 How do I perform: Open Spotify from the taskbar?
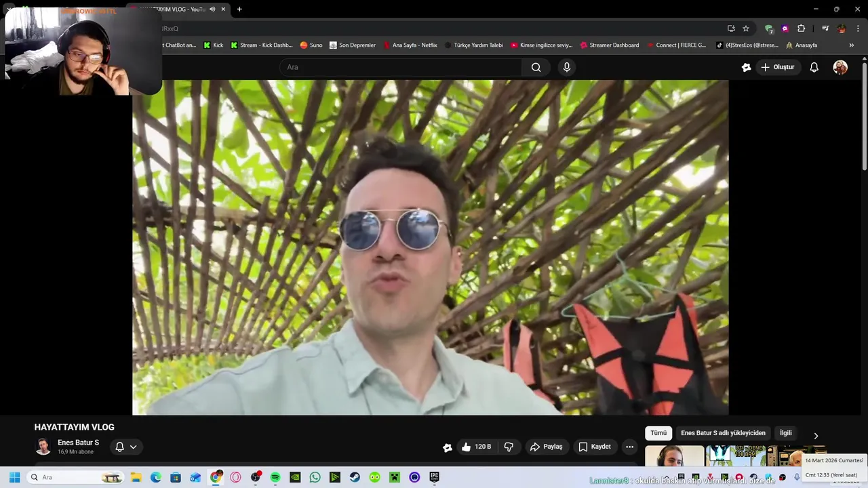(275, 477)
